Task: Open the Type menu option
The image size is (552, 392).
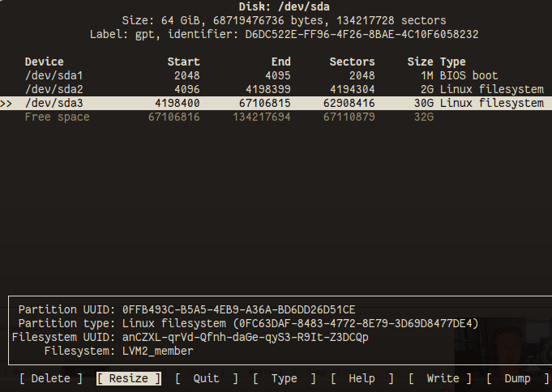Action: [x=284, y=378]
